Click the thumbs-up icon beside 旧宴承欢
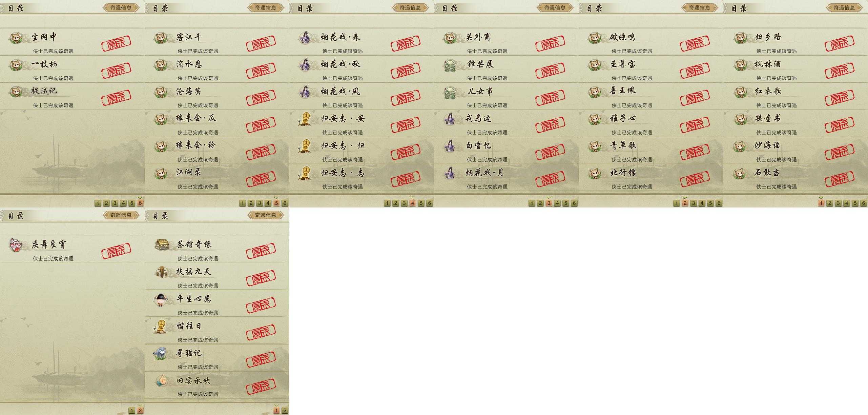Viewport: 868px width, 415px height. 162,380
